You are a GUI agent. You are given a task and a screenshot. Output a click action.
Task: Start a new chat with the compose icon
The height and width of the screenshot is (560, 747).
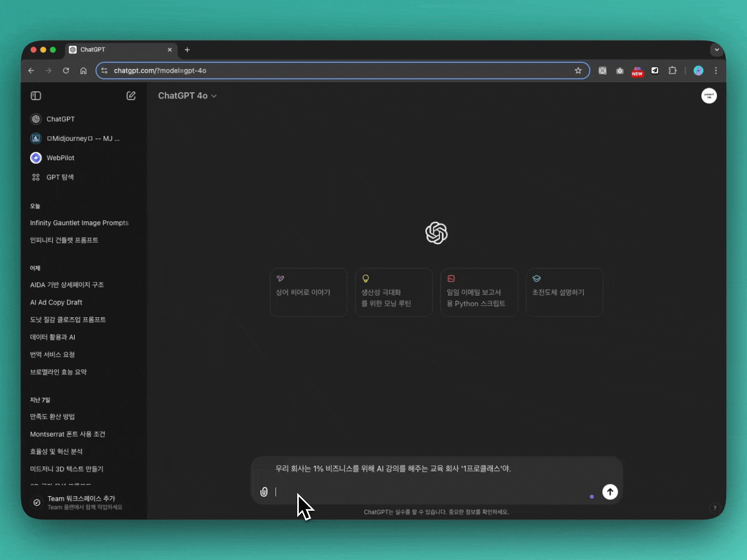[131, 96]
